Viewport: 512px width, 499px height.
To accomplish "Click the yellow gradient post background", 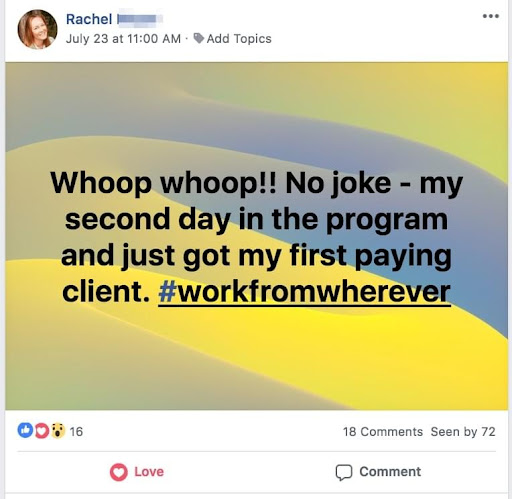I will click(257, 367).
